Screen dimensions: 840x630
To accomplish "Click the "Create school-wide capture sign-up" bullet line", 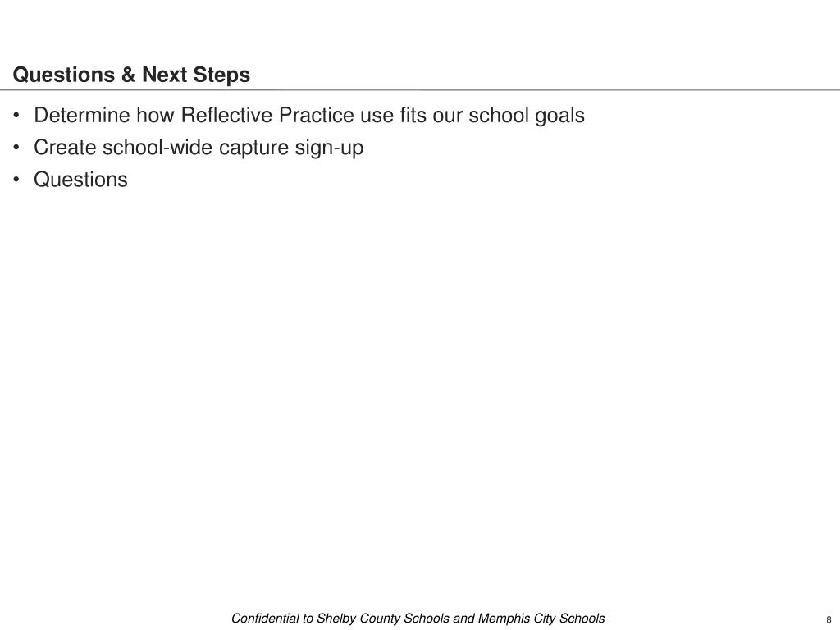I will click(199, 148).
